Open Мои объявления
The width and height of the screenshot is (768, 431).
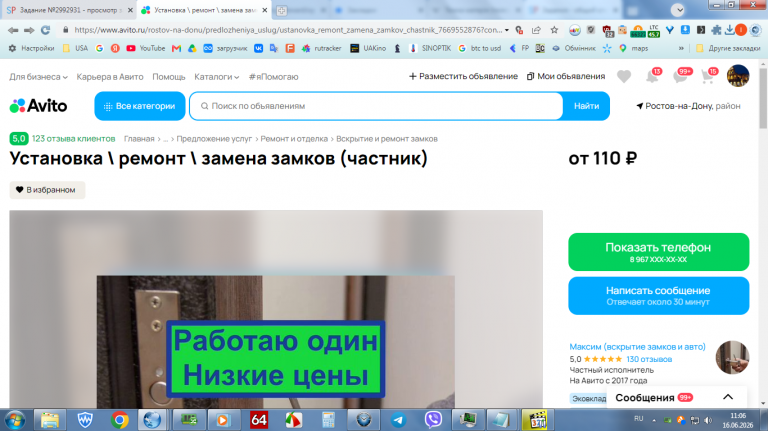coord(566,76)
